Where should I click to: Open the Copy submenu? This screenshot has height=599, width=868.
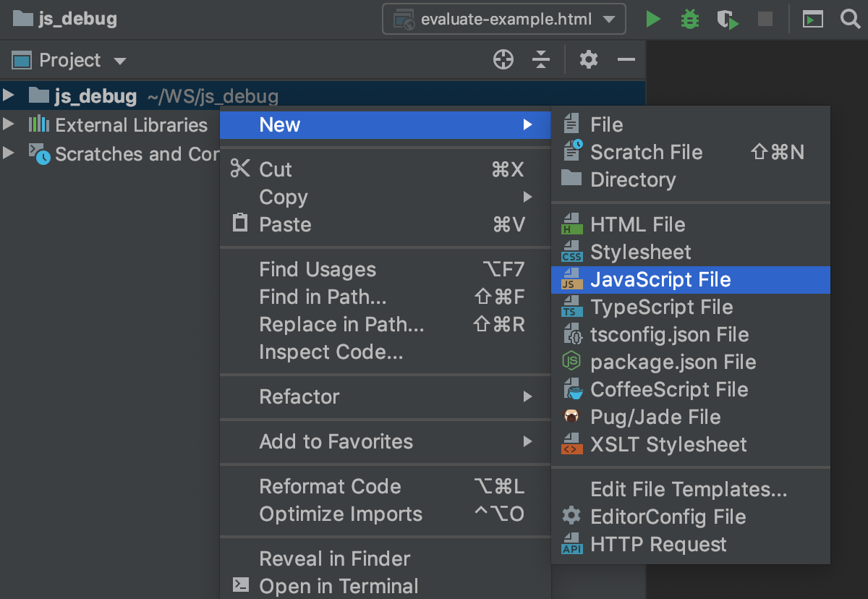(x=386, y=197)
